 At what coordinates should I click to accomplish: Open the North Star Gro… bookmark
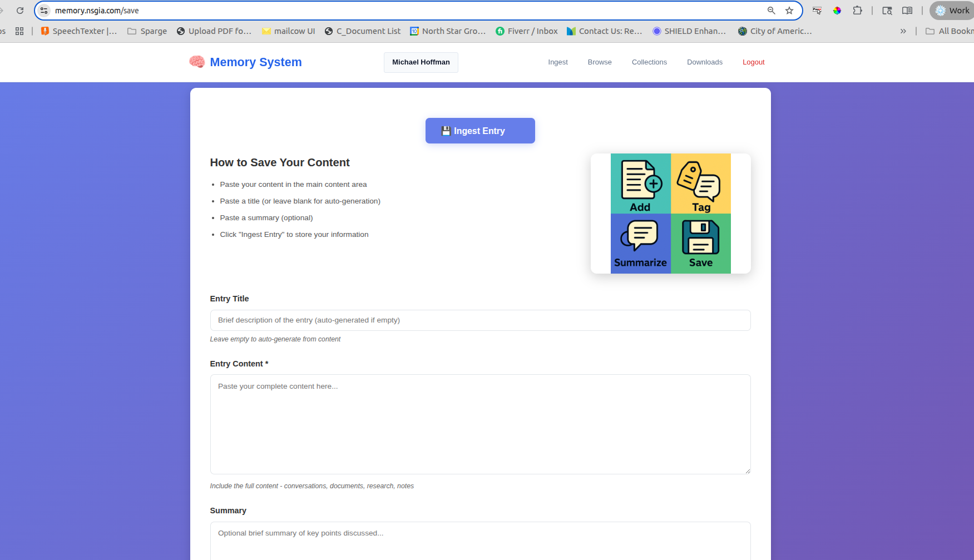pyautogui.click(x=448, y=31)
